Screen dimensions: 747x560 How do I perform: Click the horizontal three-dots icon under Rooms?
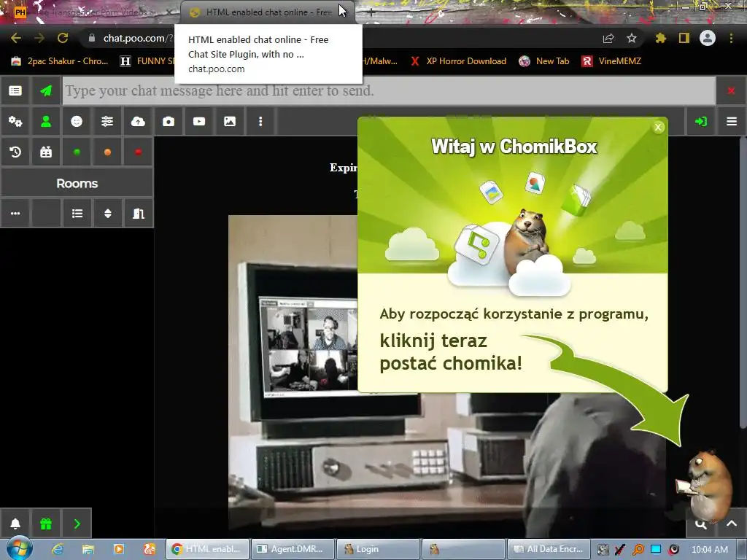coord(15,214)
